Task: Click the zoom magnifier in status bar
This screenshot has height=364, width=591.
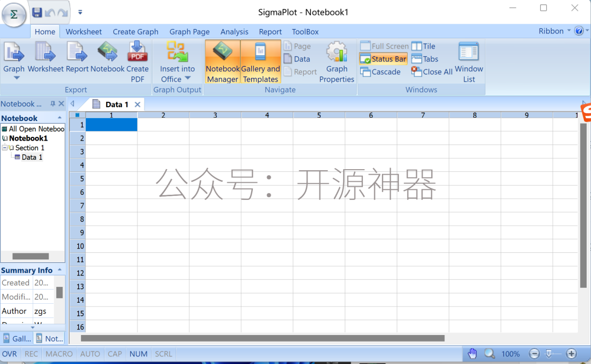Action: point(489,354)
